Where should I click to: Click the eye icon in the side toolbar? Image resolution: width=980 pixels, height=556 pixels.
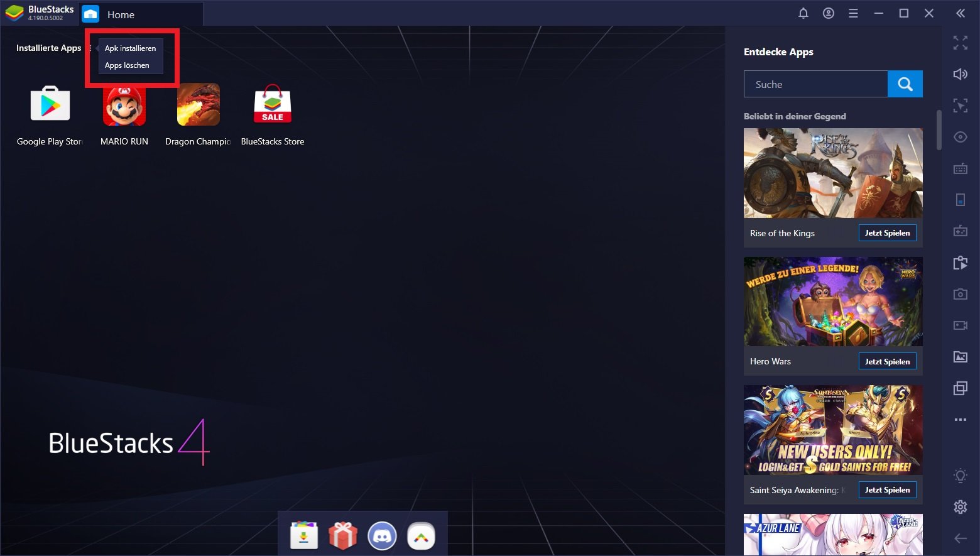click(961, 137)
